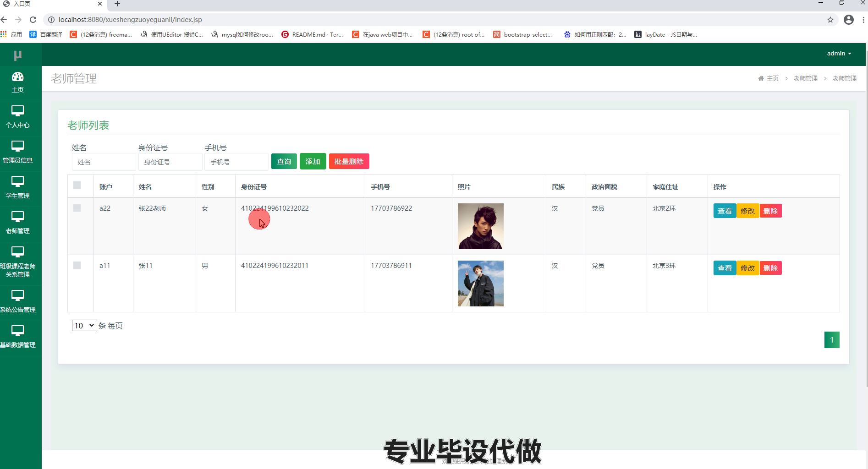Screen dimensions: 868x469
Task: Open the rows-per-page dropdown showing 10
Action: (x=84, y=326)
